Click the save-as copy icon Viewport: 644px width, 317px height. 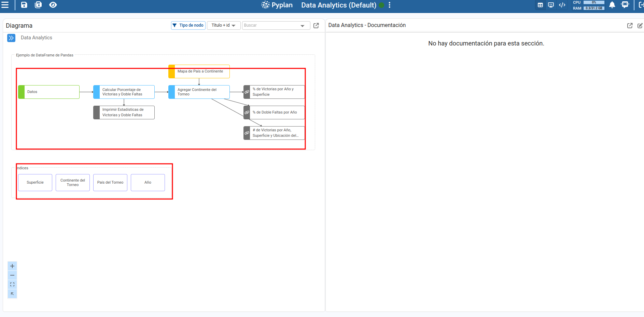pos(38,5)
